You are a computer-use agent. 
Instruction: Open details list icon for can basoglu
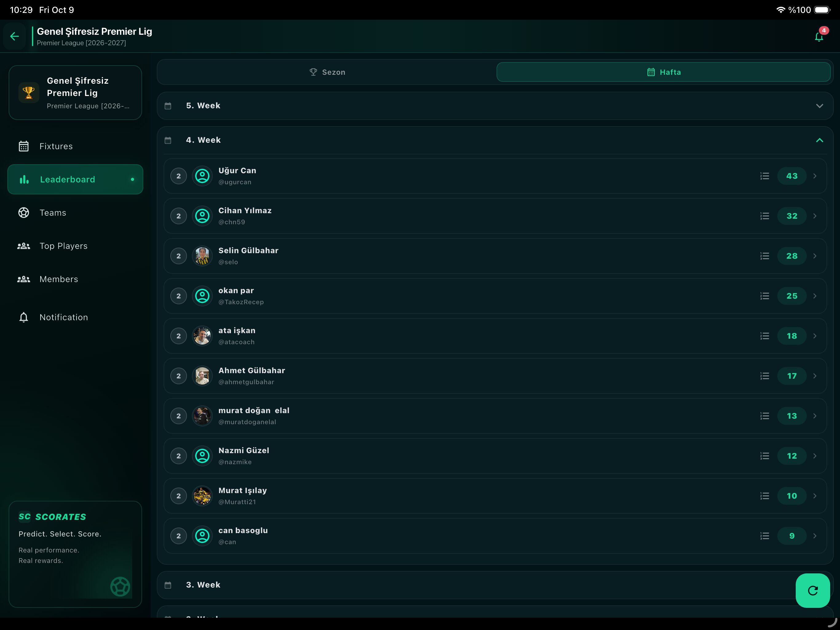pos(765,536)
